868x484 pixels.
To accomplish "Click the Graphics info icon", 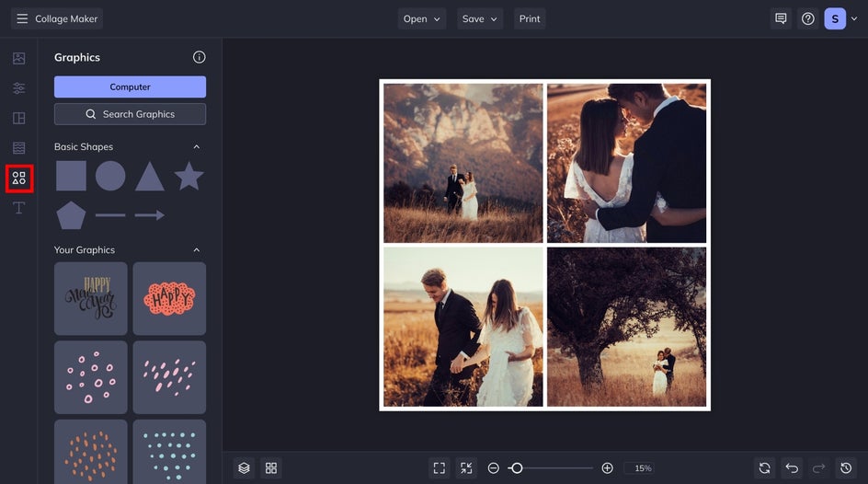I will click(199, 57).
